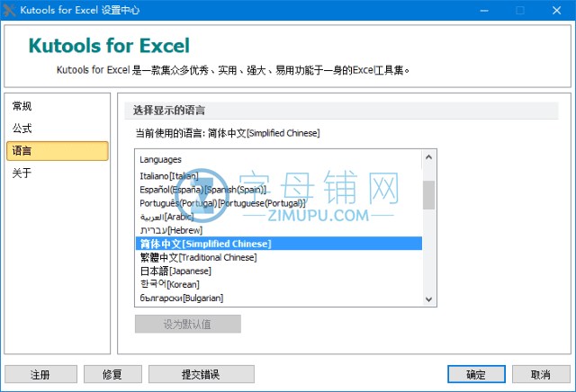
Task: Open the 常规 settings section
Action: pyautogui.click(x=58, y=106)
